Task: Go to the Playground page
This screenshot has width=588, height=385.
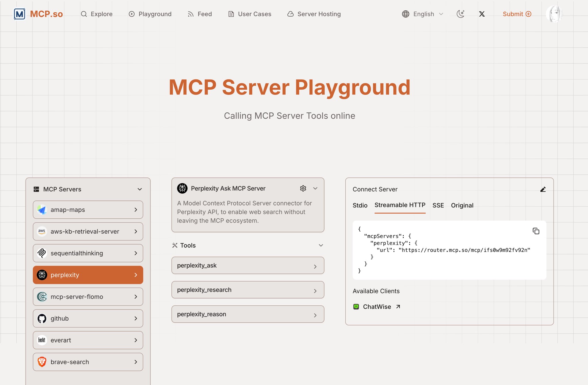Action: coord(150,14)
